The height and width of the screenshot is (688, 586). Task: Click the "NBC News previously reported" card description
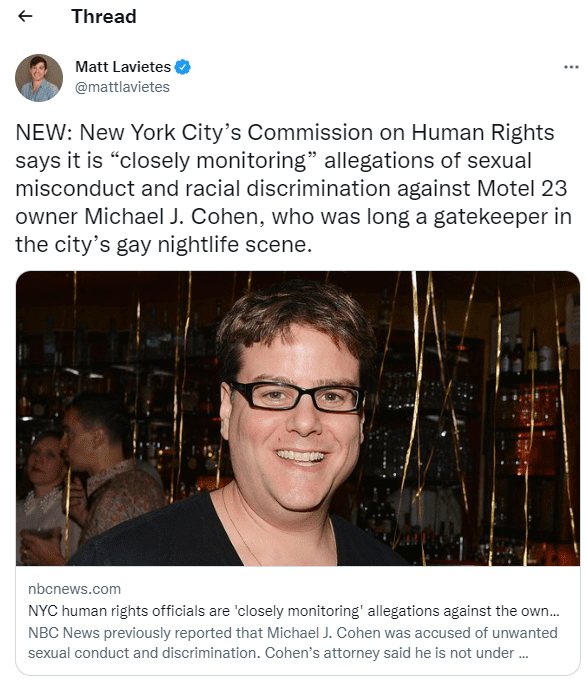coord(293,643)
